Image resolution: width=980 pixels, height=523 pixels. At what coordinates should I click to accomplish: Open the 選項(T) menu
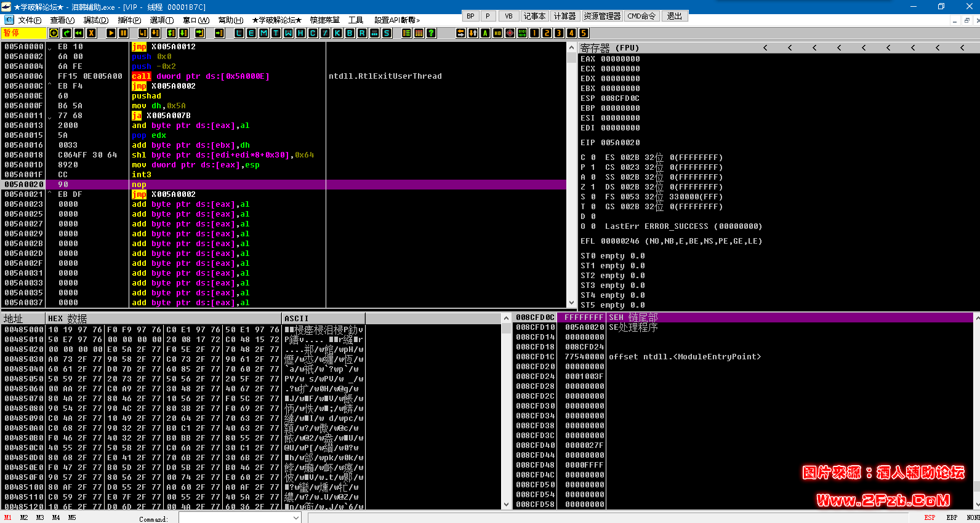coord(162,20)
